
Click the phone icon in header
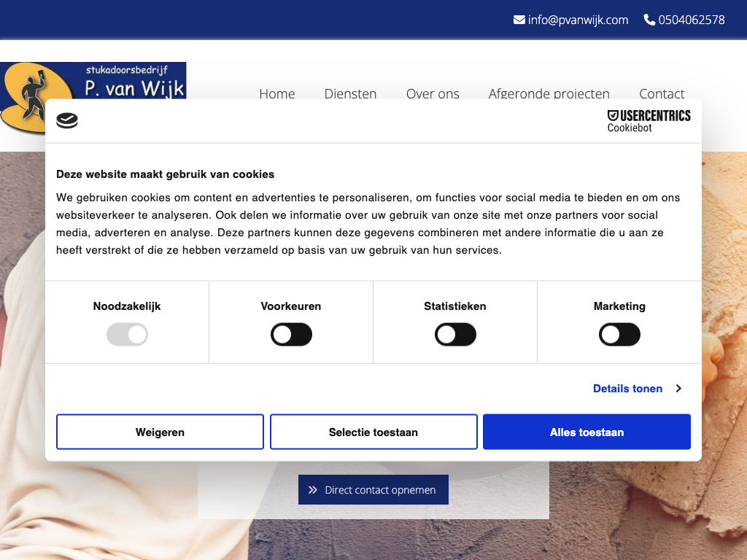click(649, 20)
